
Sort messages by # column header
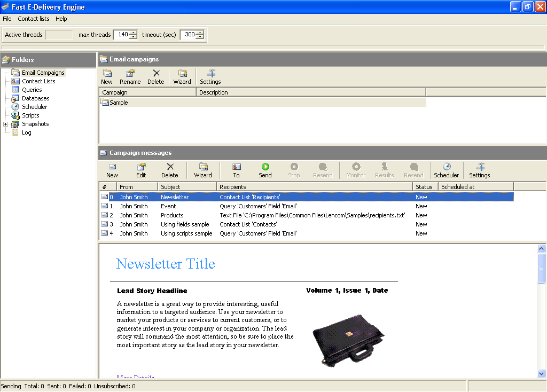coord(108,187)
